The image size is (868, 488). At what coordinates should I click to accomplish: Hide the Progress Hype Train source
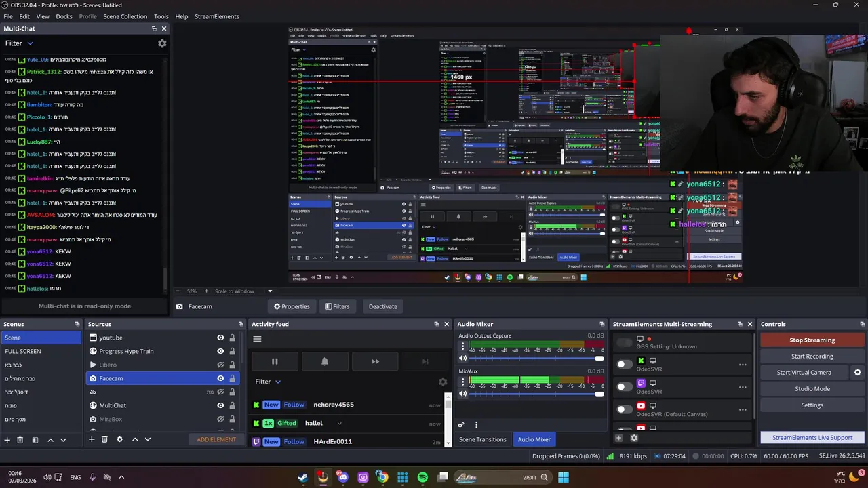(x=220, y=351)
